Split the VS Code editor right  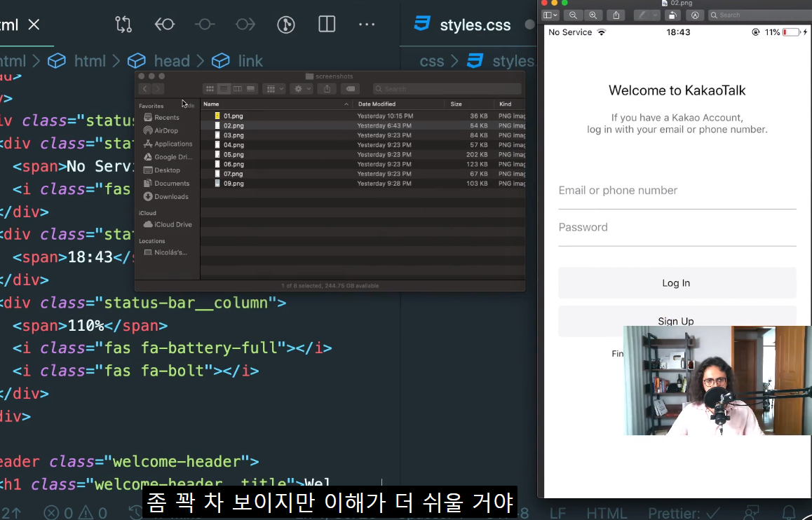pos(327,25)
